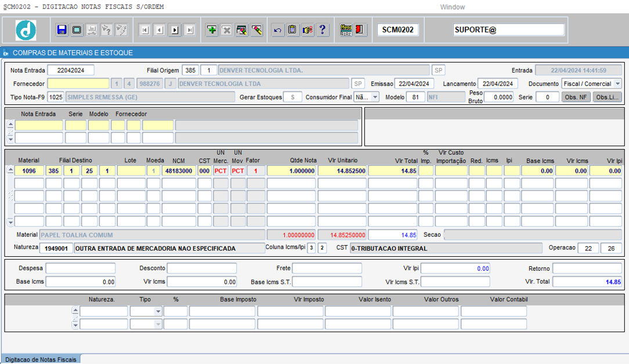Click the Filial Origem field 385
Image resolution: width=629 pixels, height=364 pixels.
(x=190, y=70)
